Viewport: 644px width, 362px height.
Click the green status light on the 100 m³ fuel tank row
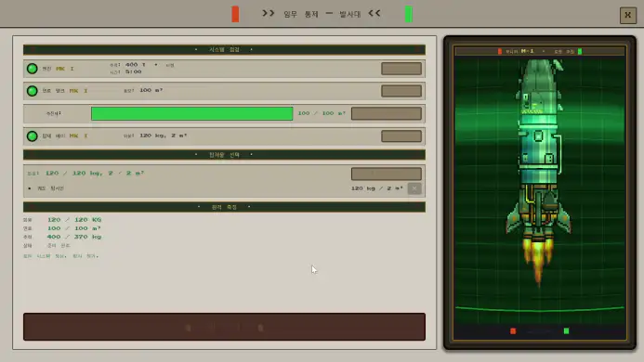[x=32, y=91]
